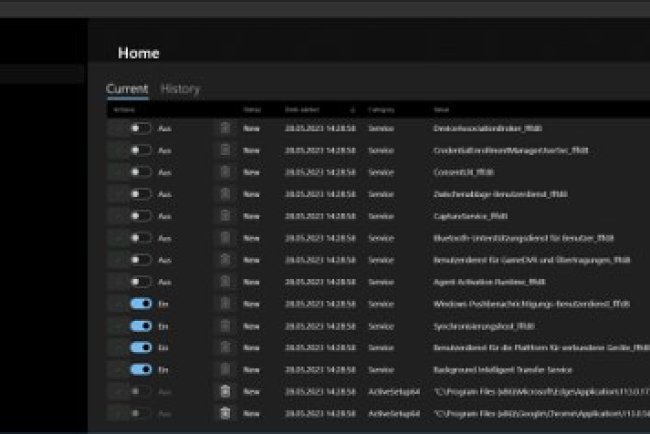The width and height of the screenshot is (650, 434).
Task: Enable the Zwischenablage-Benutzerdienst toggle
Action: click(141, 194)
